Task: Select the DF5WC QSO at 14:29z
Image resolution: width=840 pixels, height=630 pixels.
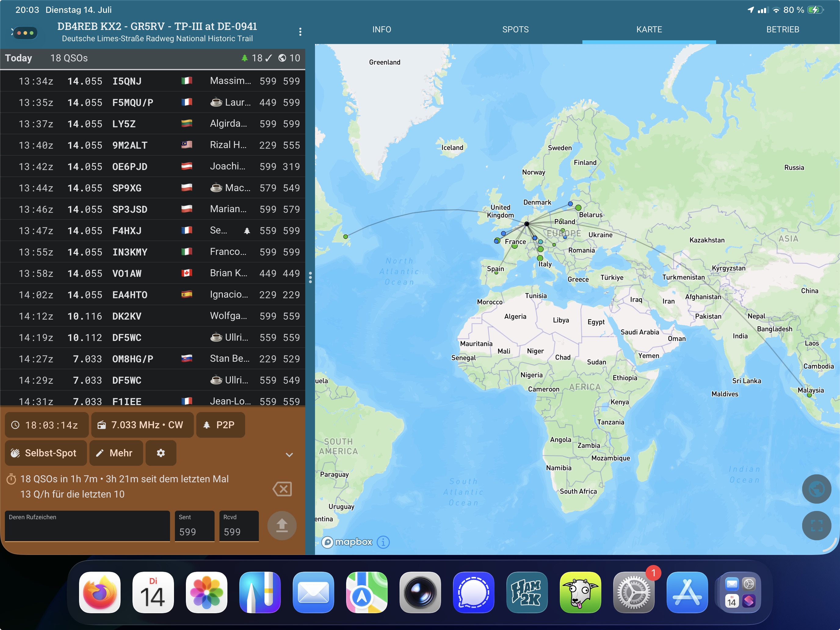Action: point(153,380)
